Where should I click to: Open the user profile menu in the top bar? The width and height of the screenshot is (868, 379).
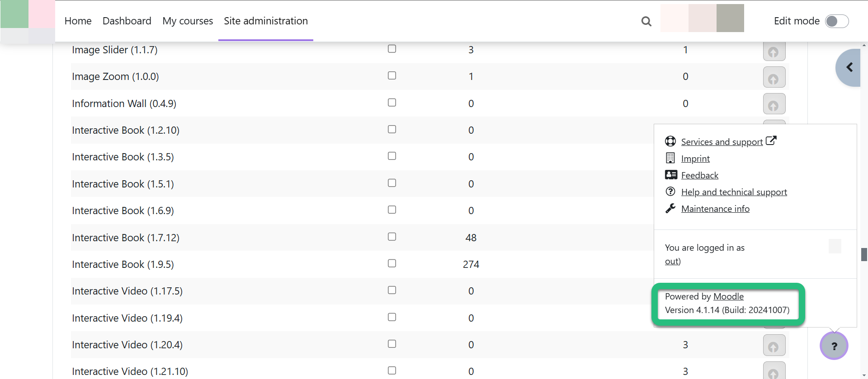702,18
